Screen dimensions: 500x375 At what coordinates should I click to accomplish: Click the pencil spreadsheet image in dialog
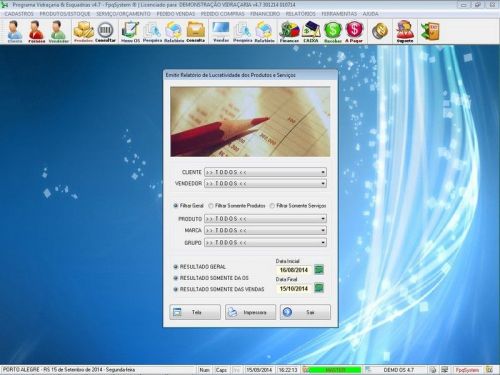point(250,122)
